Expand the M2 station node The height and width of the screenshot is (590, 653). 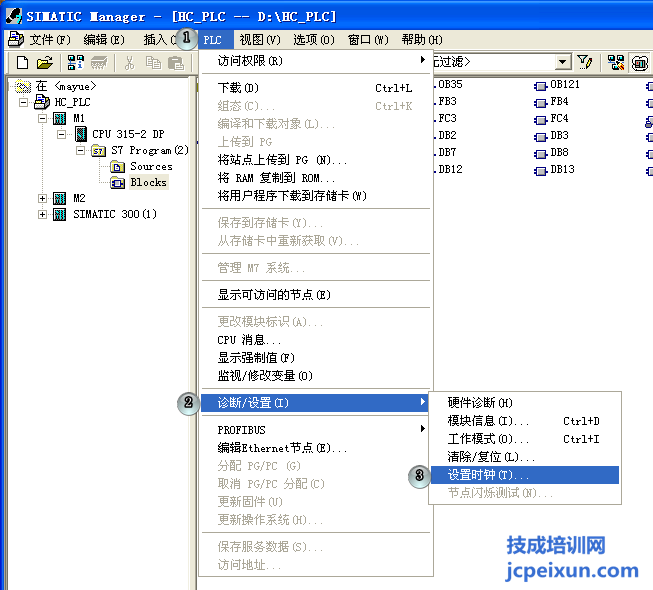[42, 198]
